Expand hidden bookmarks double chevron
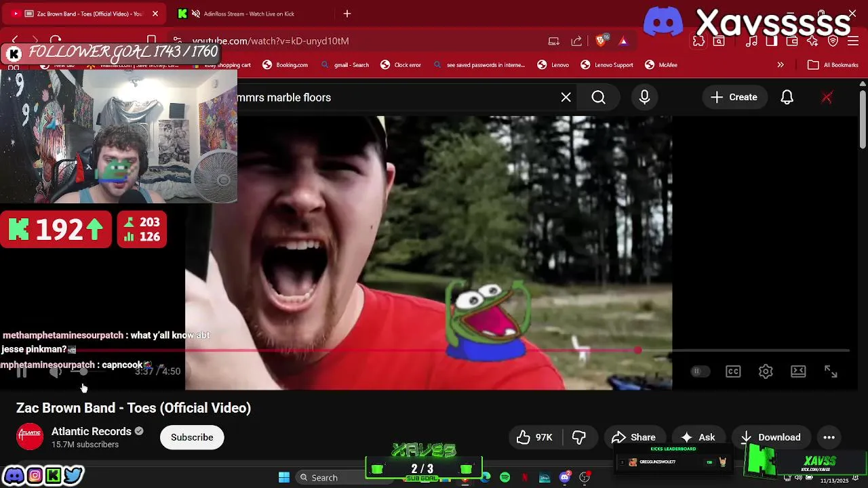The height and width of the screenshot is (488, 868). [x=781, y=65]
